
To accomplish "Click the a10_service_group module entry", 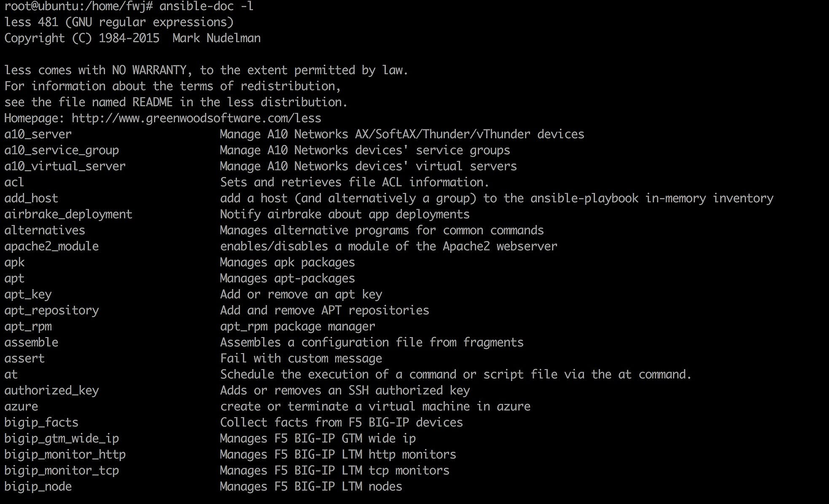I will (62, 150).
